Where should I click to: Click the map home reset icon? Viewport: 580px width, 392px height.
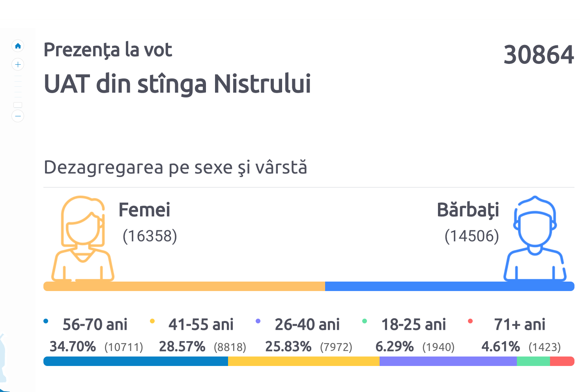coord(18,46)
